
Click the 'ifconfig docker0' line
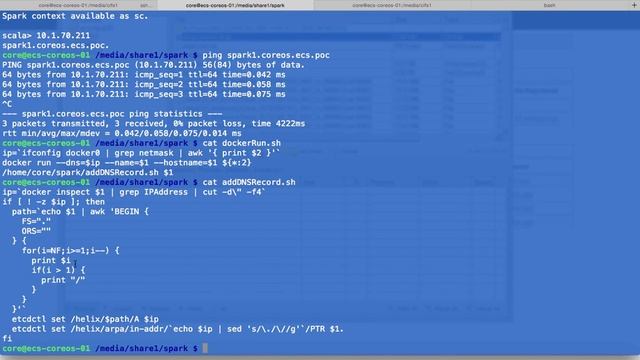(x=141, y=153)
